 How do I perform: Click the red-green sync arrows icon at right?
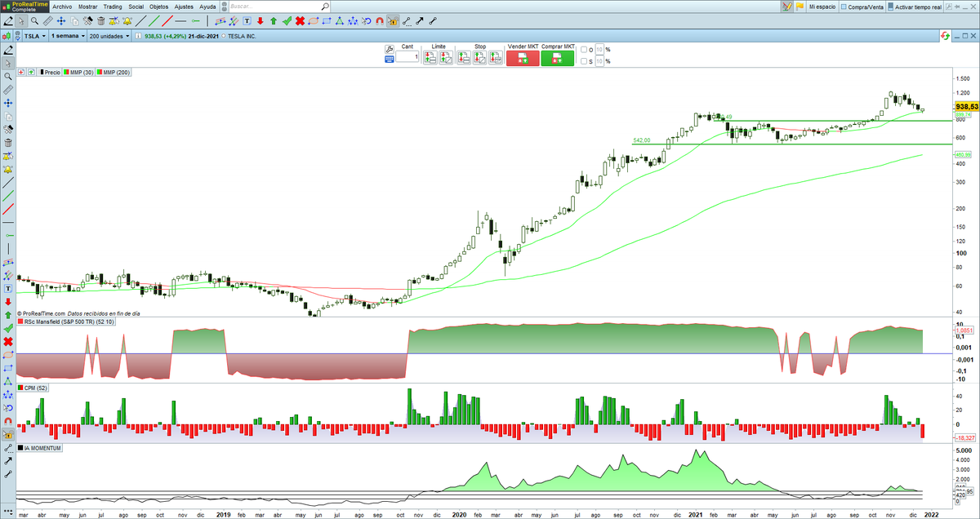pos(945,36)
